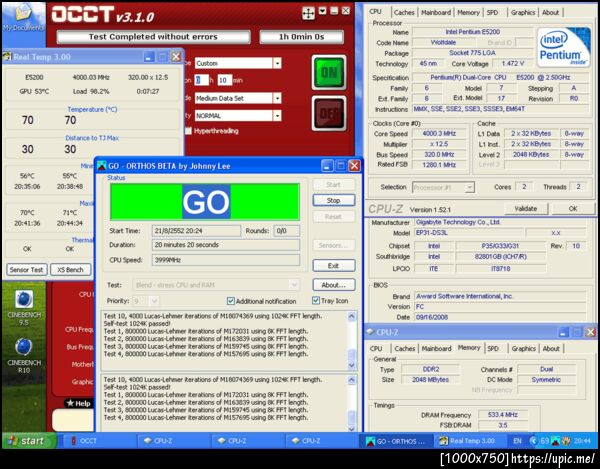This screenshot has width=600, height=469.
Task: Click the OCCT move window crosshair icon
Action: [308, 13]
